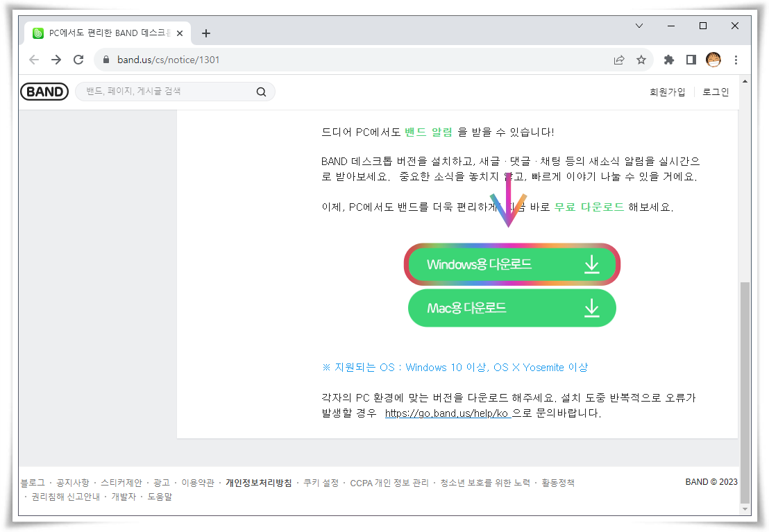The width and height of the screenshot is (769, 532).
Task: Open the go.band.us/help/ko link
Action: tap(447, 413)
